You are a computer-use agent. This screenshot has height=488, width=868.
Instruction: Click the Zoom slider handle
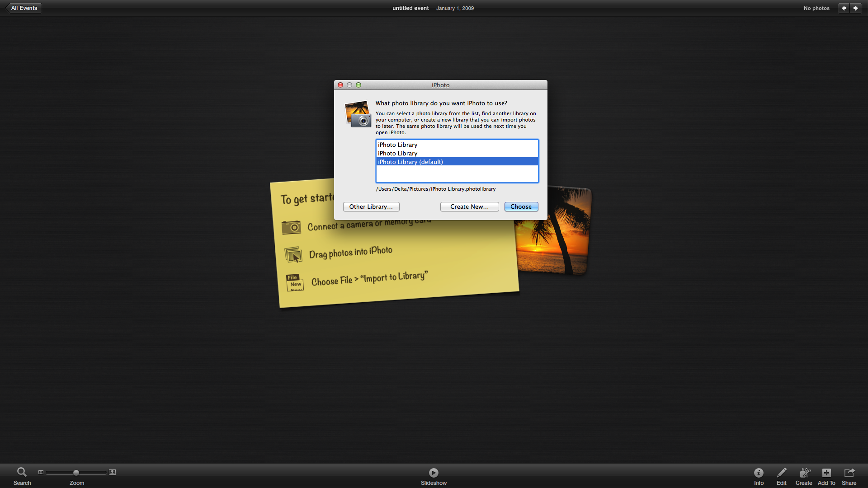[x=76, y=473]
